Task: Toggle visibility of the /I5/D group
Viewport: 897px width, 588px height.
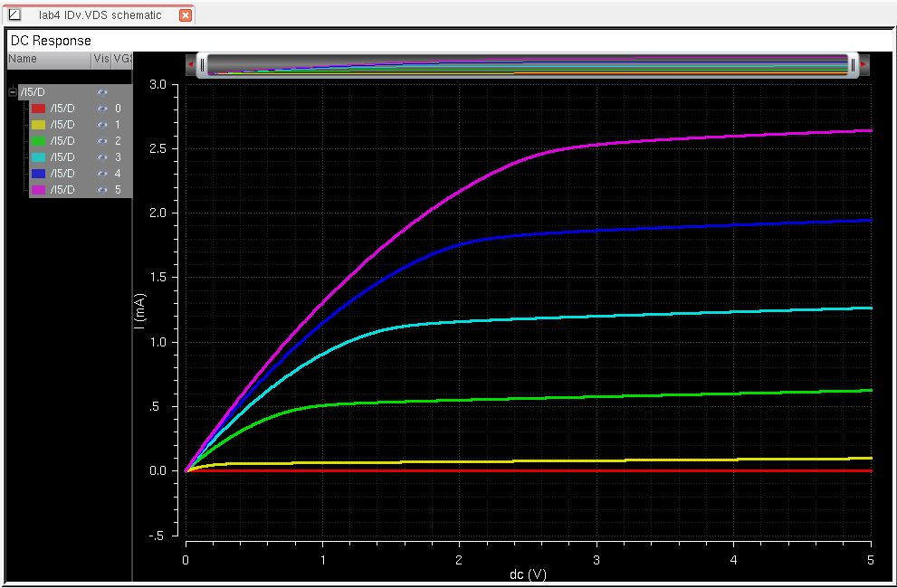Action: [x=102, y=92]
